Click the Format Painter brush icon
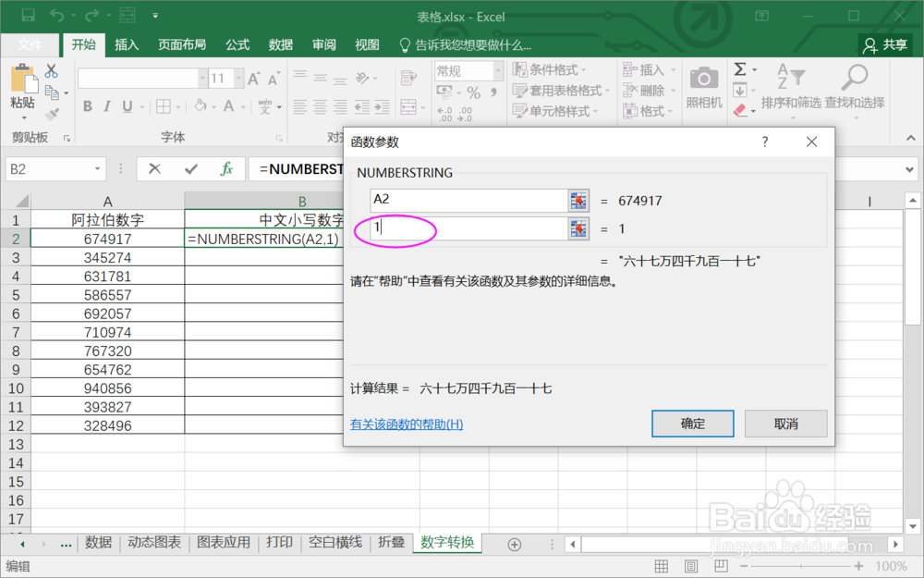The height and width of the screenshot is (578, 924). 52,115
